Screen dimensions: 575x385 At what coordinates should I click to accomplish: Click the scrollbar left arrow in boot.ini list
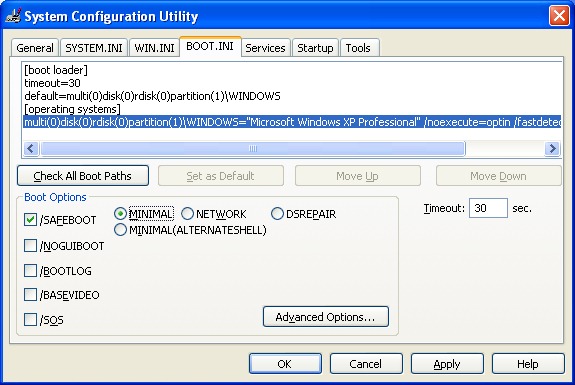31,148
